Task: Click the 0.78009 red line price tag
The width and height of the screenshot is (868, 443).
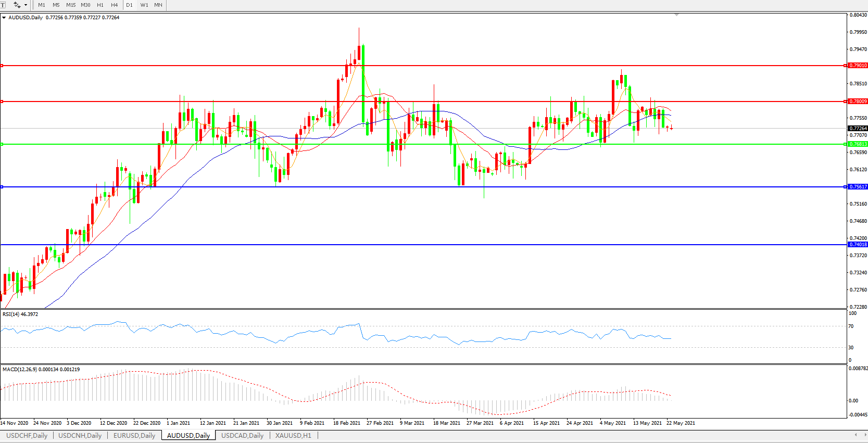Action: [x=858, y=102]
